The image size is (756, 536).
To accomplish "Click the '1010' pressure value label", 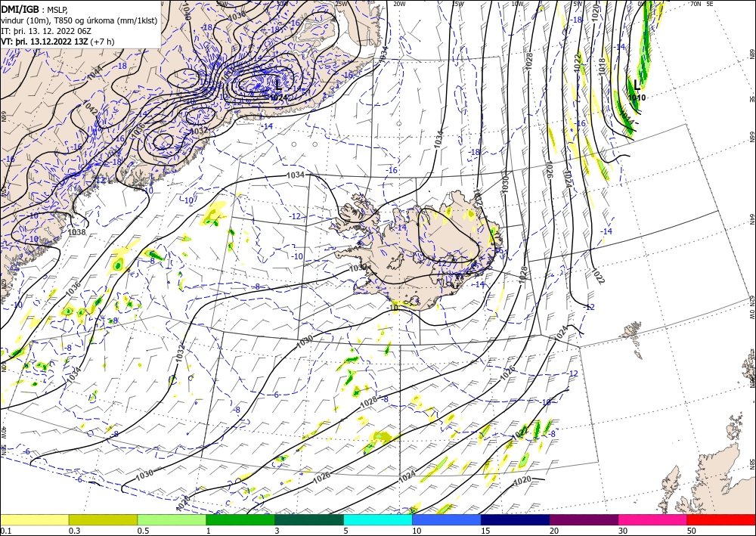I will pyautogui.click(x=637, y=98).
